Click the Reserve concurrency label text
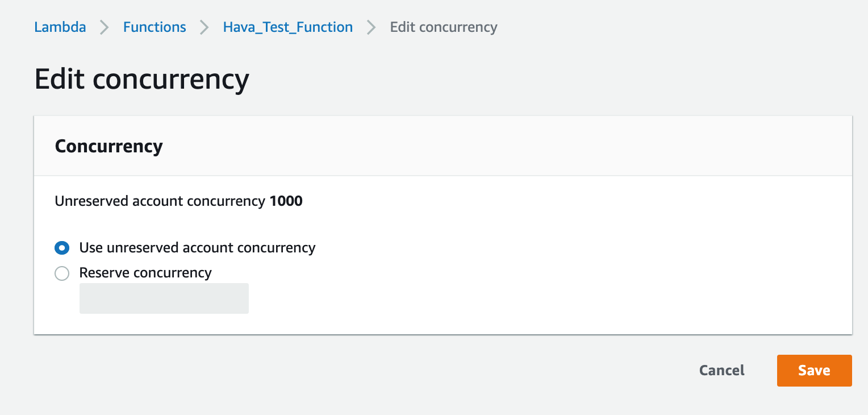868x415 pixels. tap(145, 273)
